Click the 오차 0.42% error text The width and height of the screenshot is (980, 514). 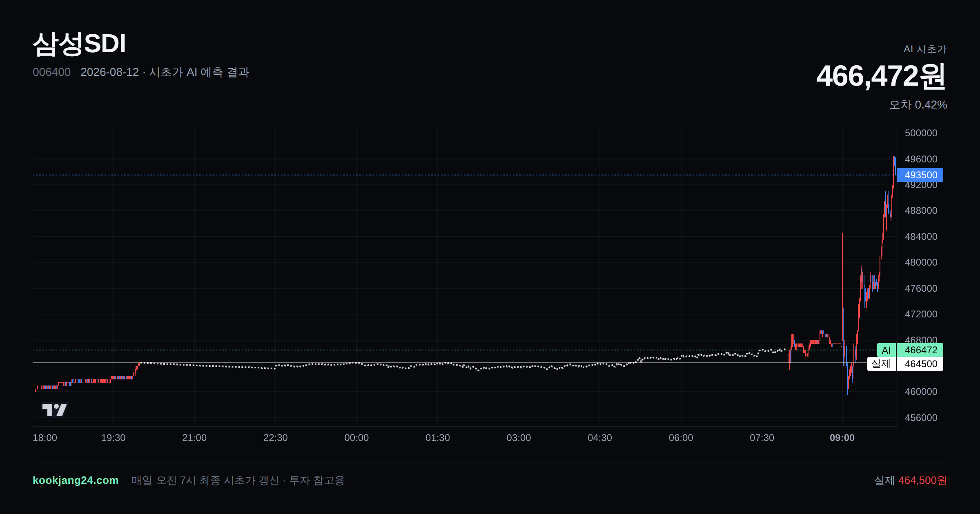[918, 105]
